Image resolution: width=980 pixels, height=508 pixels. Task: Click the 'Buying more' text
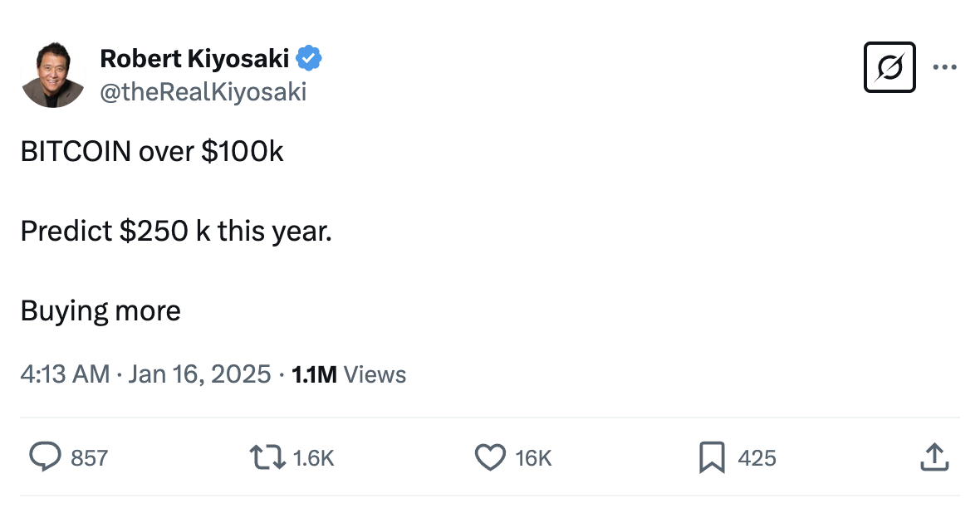(100, 310)
